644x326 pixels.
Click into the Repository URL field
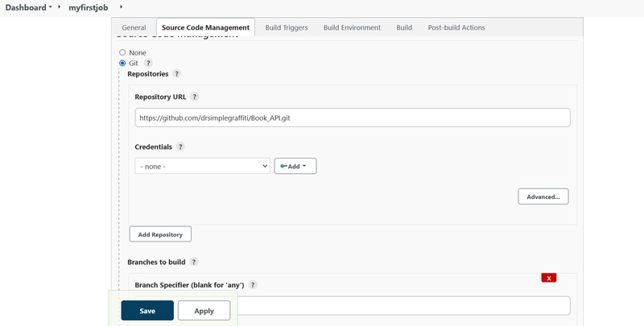[x=353, y=118]
